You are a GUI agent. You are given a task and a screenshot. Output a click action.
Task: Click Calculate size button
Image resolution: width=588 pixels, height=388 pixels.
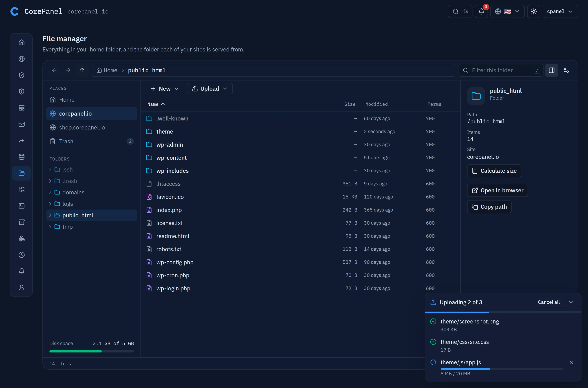pos(494,171)
